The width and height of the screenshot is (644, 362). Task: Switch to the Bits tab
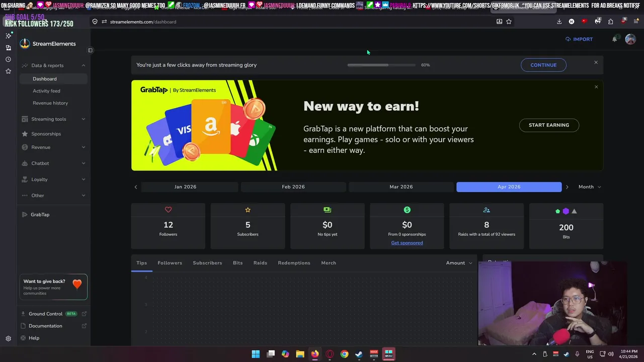[x=237, y=263]
